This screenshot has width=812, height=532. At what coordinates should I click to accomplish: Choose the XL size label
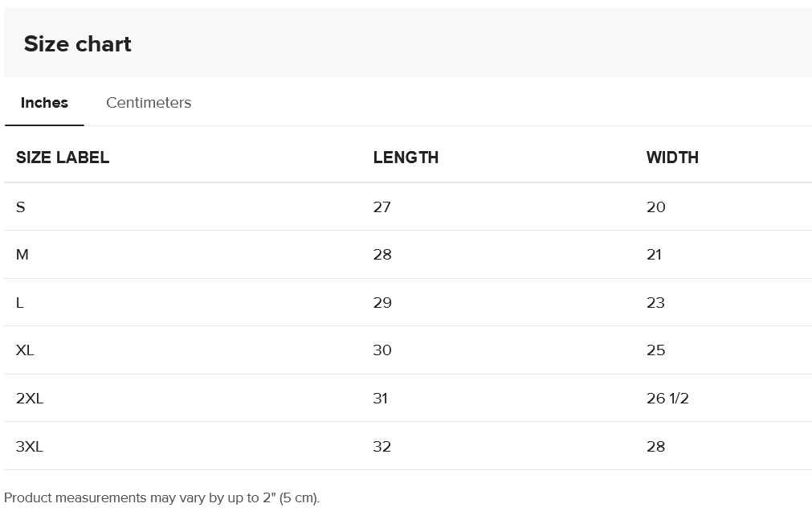(25, 350)
